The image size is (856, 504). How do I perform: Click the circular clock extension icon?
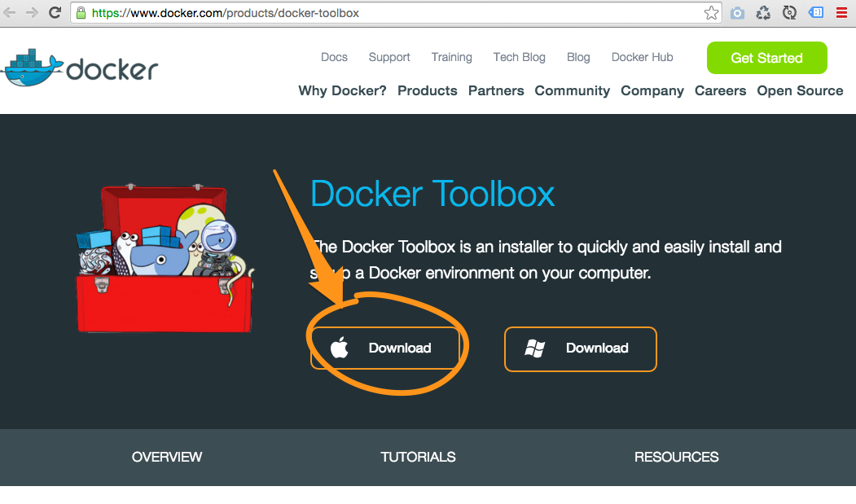click(x=789, y=12)
